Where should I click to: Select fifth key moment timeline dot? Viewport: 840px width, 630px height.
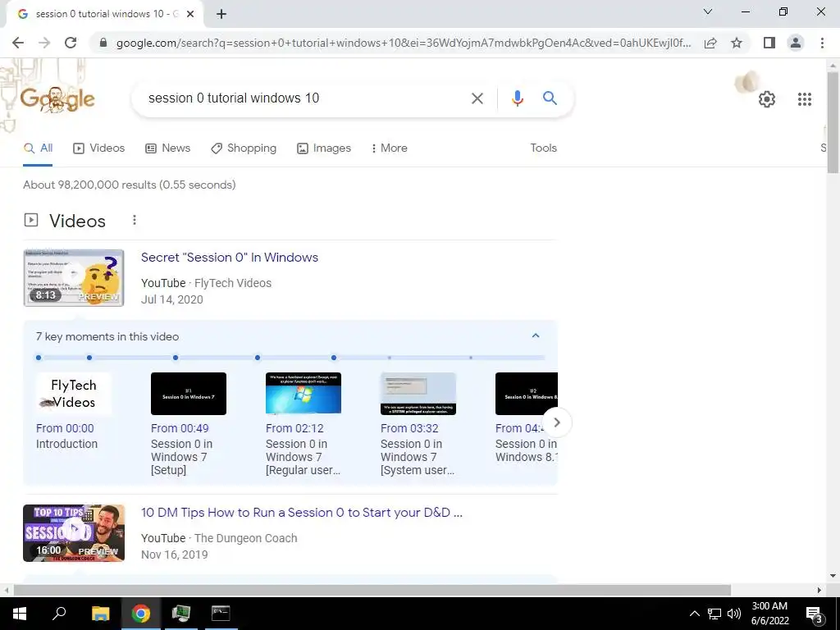click(x=334, y=358)
